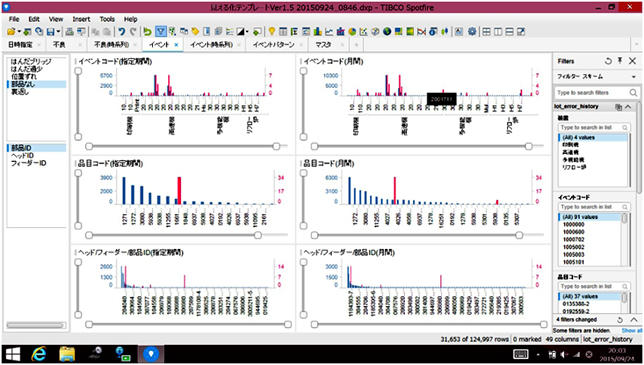Open the フィルター スキーム dropdown
Image resolution: width=644 pixels, height=365 pixels.
point(634,77)
